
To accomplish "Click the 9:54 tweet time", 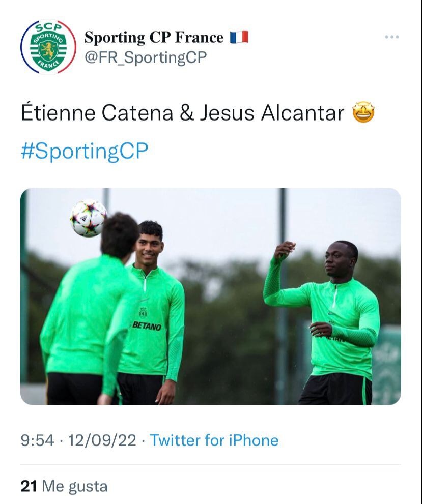I will (37, 440).
